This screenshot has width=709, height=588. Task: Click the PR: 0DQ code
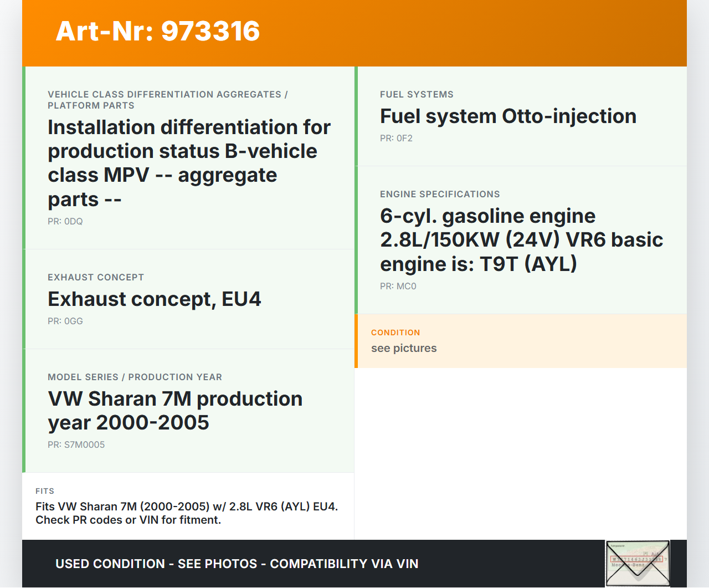point(65,222)
